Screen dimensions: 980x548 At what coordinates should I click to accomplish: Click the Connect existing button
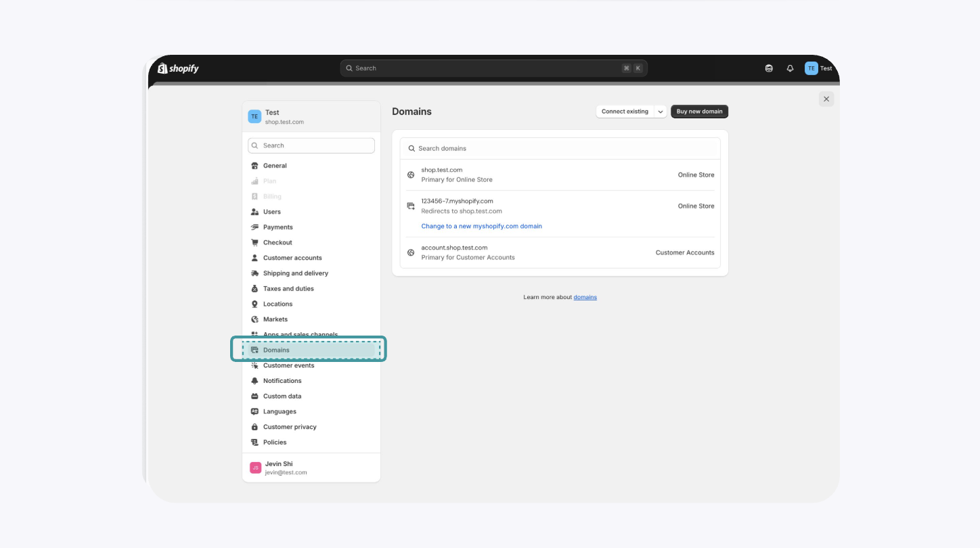(625, 112)
